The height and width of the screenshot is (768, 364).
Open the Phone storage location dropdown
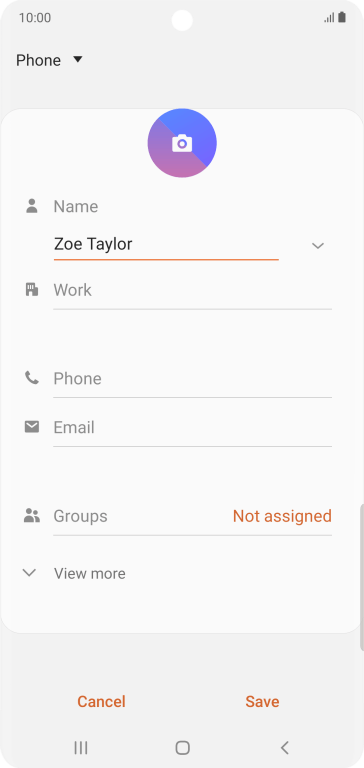(x=49, y=60)
